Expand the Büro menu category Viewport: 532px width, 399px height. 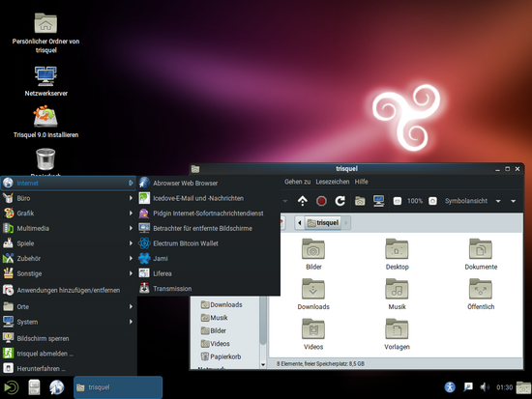(69, 198)
